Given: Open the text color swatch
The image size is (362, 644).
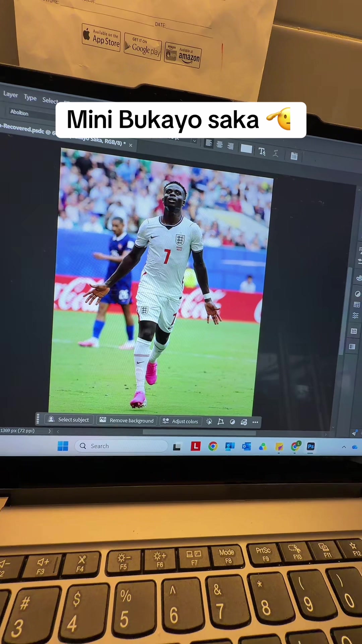Looking at the screenshot, I should 246,149.
